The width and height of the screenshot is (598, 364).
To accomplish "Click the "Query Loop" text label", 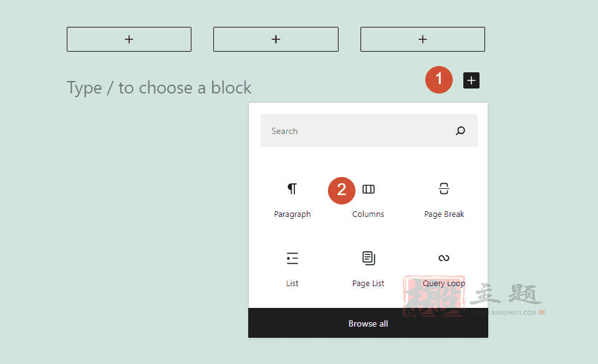I will click(x=444, y=284).
